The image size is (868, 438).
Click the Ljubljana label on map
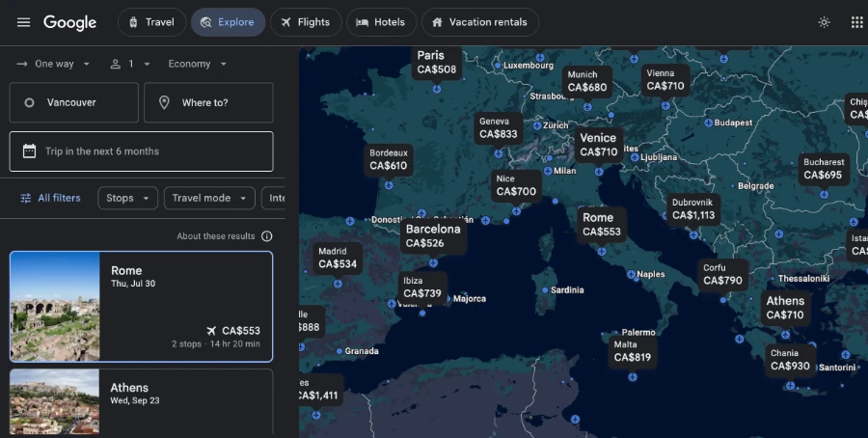tap(659, 157)
